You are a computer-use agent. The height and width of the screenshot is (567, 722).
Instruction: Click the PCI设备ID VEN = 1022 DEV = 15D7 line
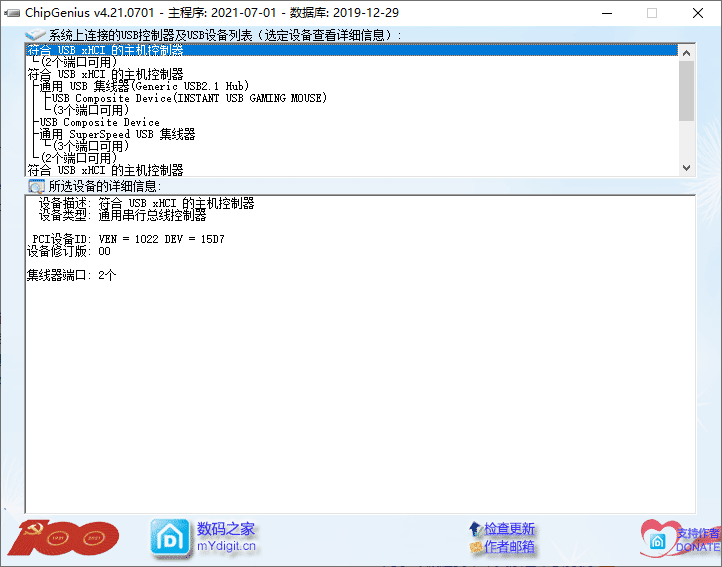click(x=128, y=239)
